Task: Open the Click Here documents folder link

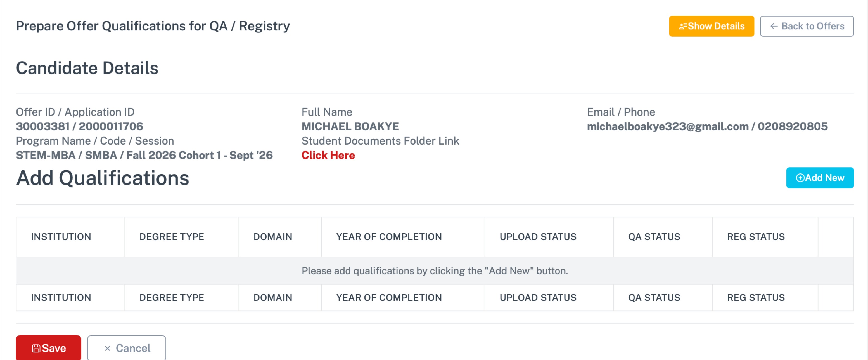Action: (x=328, y=155)
